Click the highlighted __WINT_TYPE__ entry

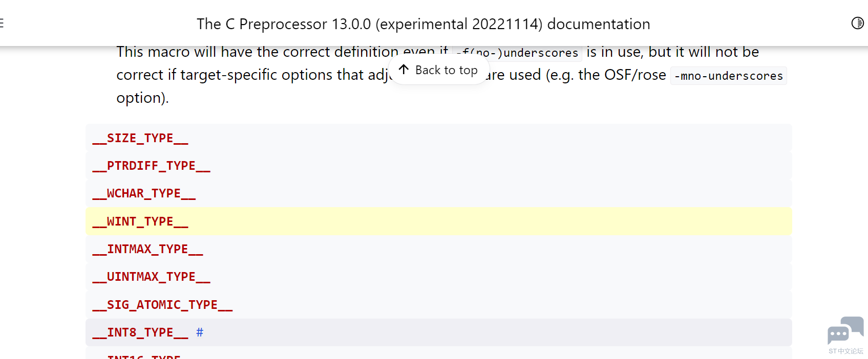(439, 221)
